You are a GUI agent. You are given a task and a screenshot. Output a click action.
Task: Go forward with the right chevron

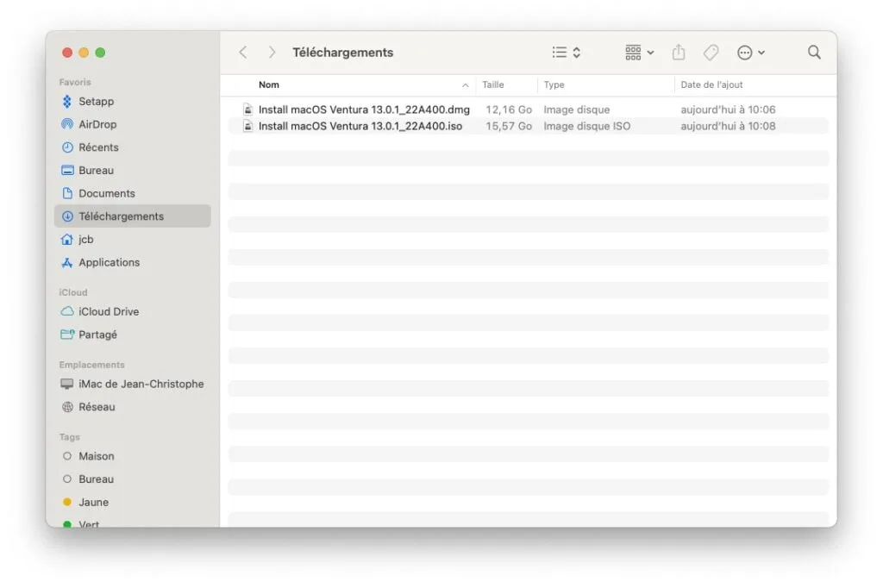(272, 53)
